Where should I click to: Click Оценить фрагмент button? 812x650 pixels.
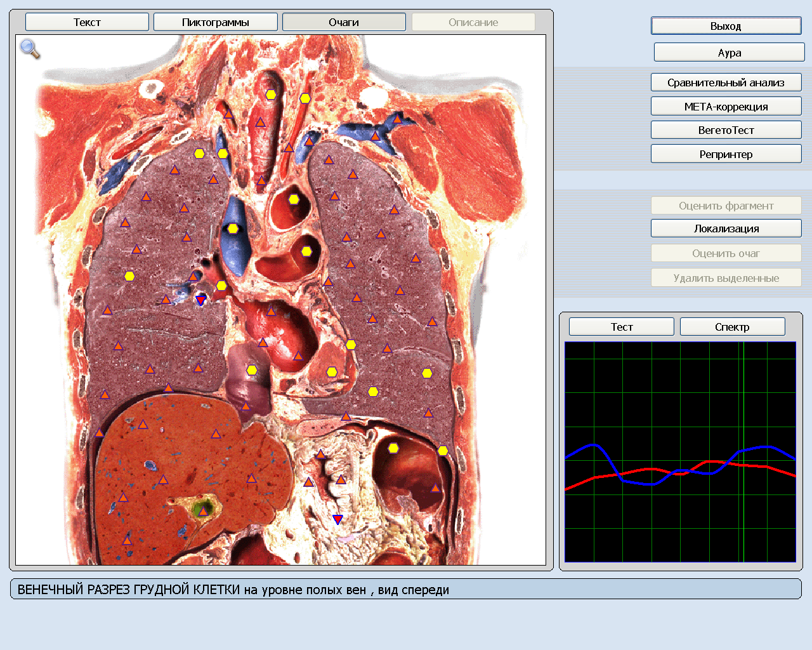click(726, 206)
